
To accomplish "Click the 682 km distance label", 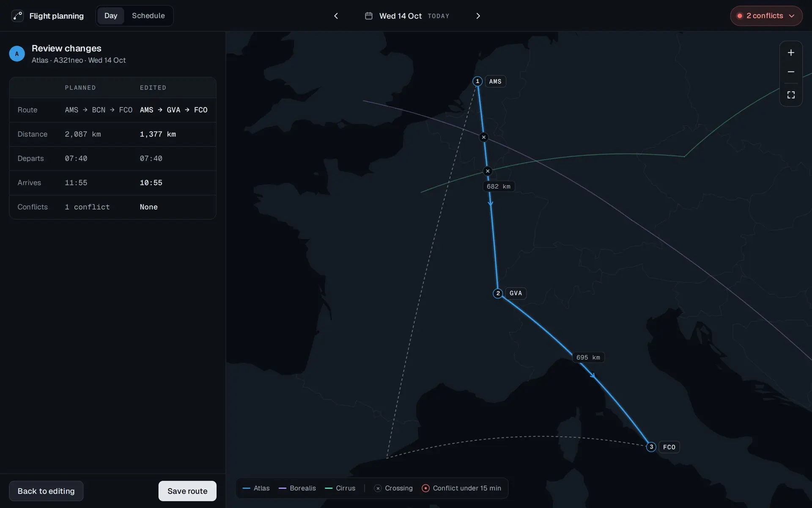I will click(x=499, y=187).
